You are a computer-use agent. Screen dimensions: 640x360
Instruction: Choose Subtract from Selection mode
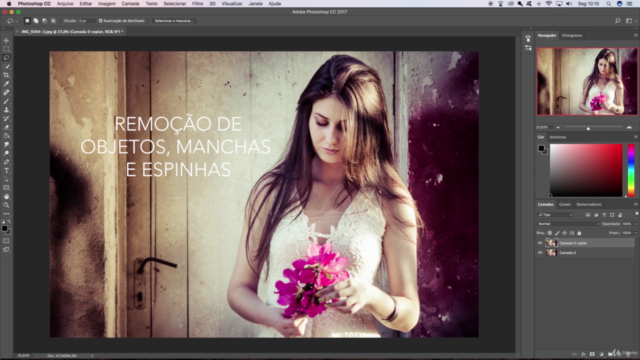click(44, 21)
